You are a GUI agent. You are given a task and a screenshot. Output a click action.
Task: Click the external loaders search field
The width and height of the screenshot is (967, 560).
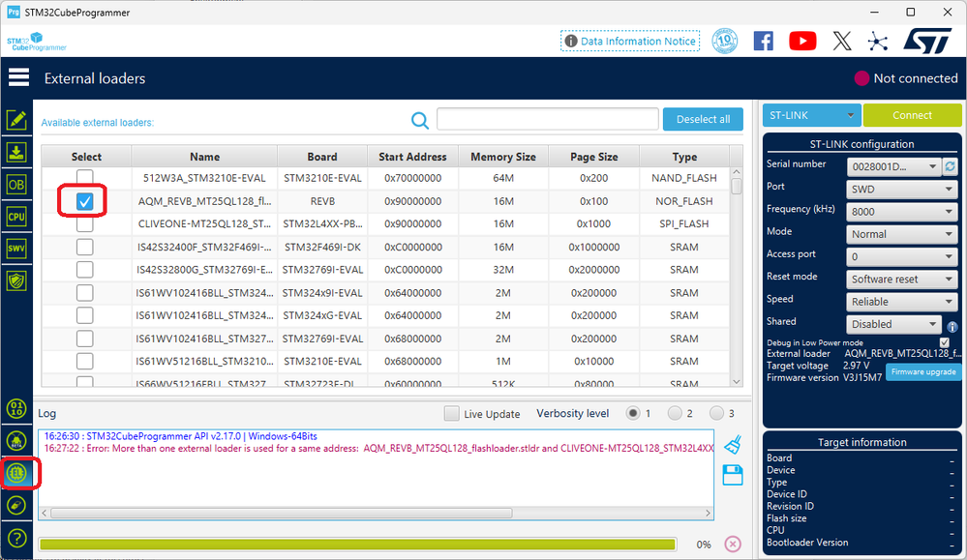548,119
